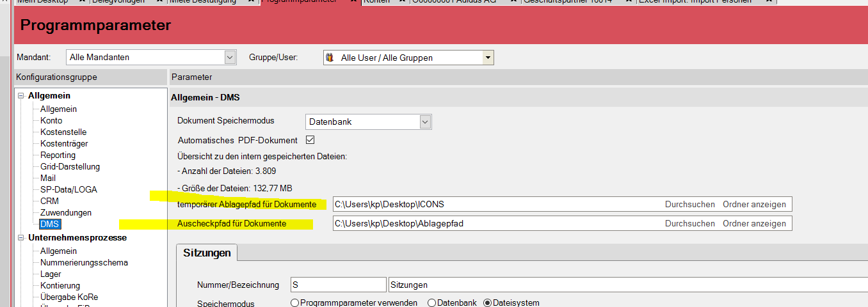
Task: Open the Mandant dropdown
Action: [230, 58]
